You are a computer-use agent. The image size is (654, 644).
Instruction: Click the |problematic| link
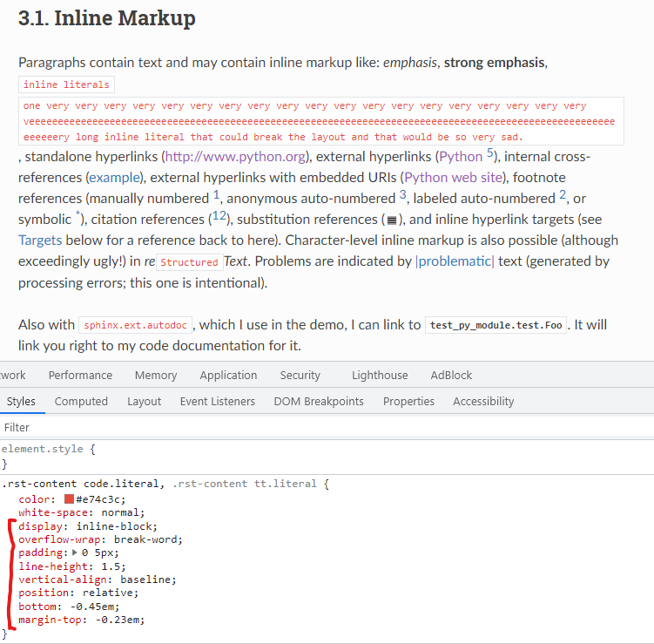point(455,261)
